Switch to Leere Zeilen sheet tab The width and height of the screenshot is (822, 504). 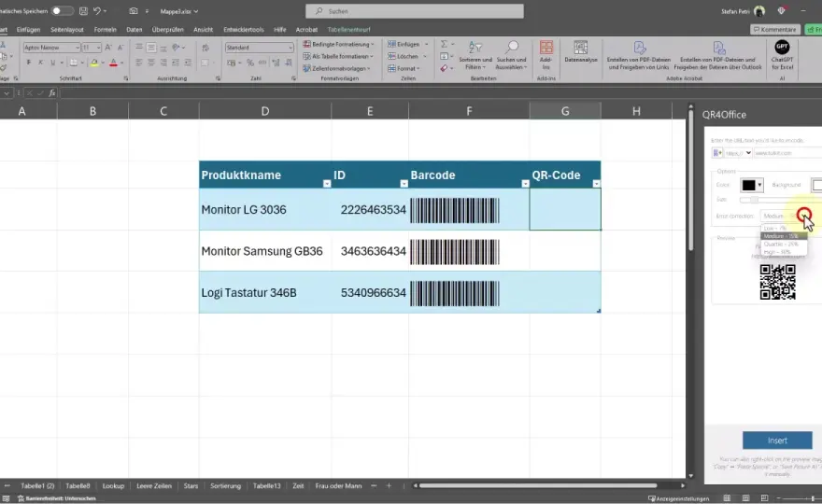pyautogui.click(x=154, y=486)
